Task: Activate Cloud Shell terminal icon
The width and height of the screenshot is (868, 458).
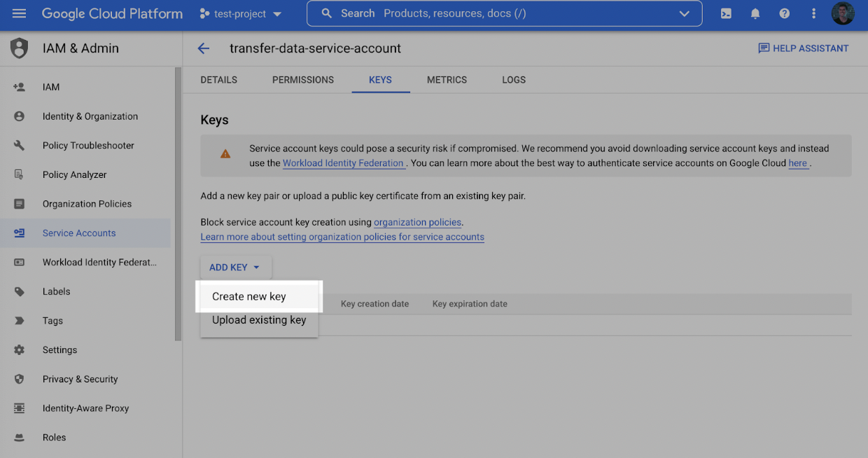Action: pos(726,13)
